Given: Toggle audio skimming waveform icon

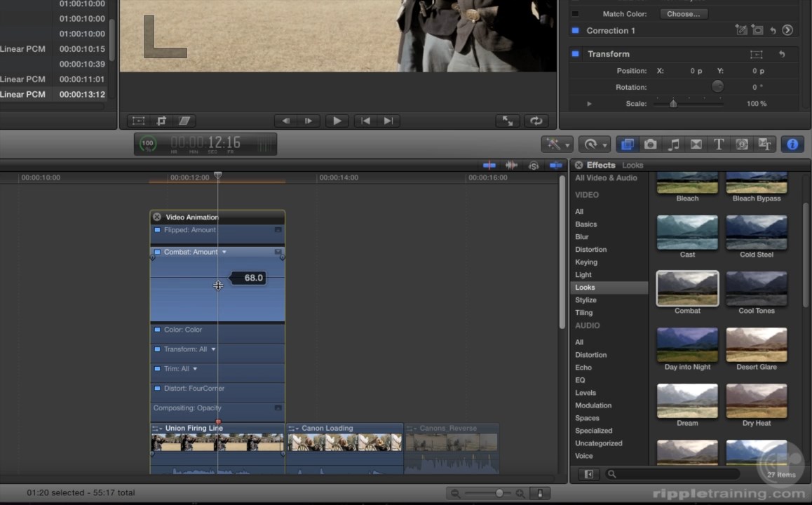Looking at the screenshot, I should click(511, 166).
